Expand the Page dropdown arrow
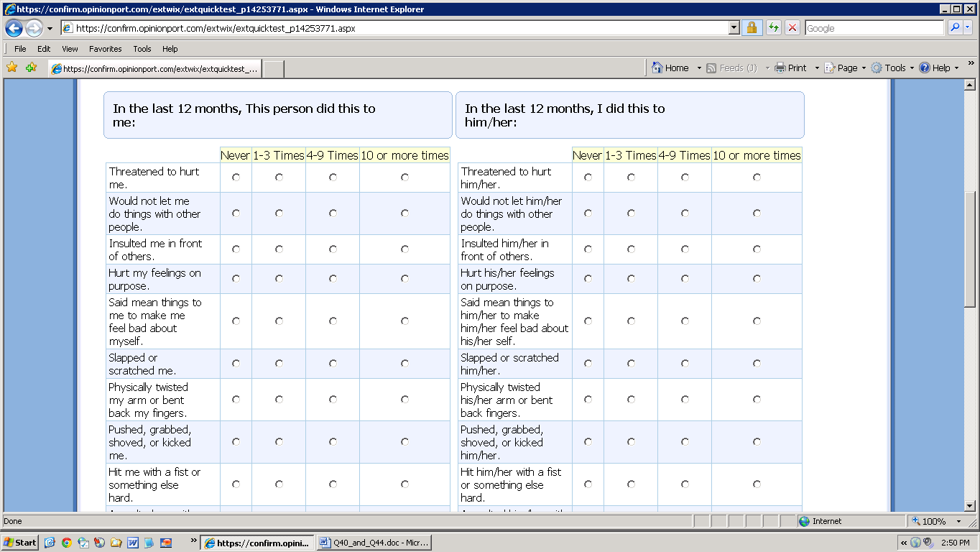Image resolution: width=980 pixels, height=552 pixels. pos(864,68)
